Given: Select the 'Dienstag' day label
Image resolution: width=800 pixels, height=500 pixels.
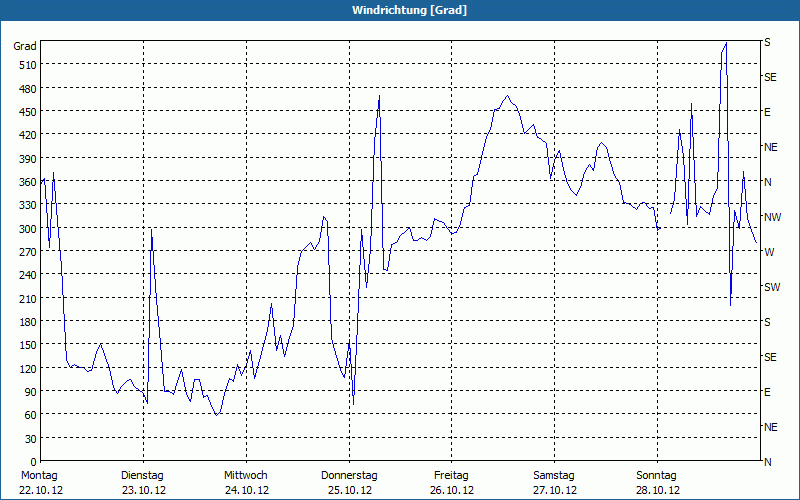Looking at the screenshot, I should coord(142,476).
